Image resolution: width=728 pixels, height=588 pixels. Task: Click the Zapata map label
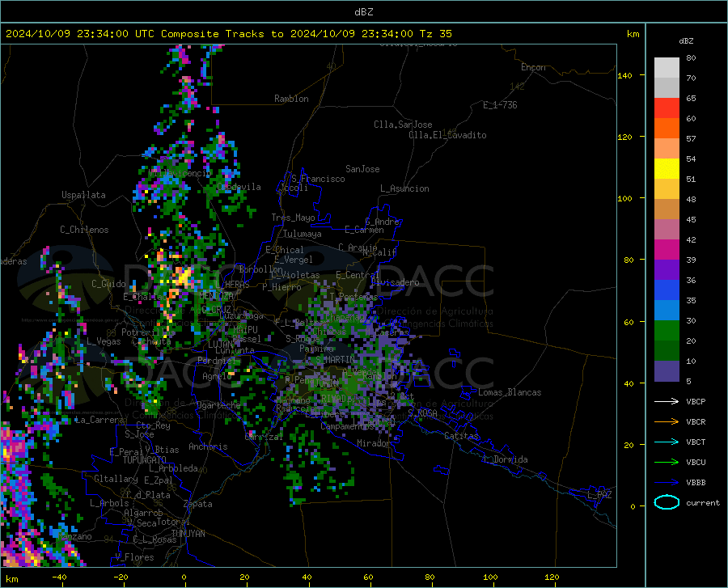click(x=198, y=504)
